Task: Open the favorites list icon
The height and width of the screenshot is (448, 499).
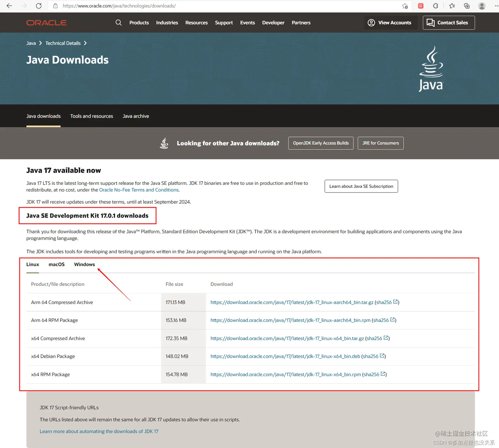Action: [452, 6]
